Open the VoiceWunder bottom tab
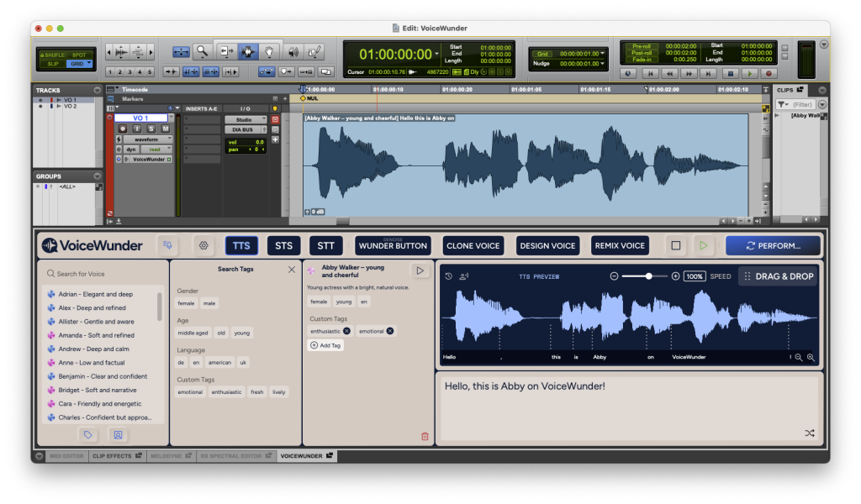This screenshot has height=504, width=861. [307, 456]
